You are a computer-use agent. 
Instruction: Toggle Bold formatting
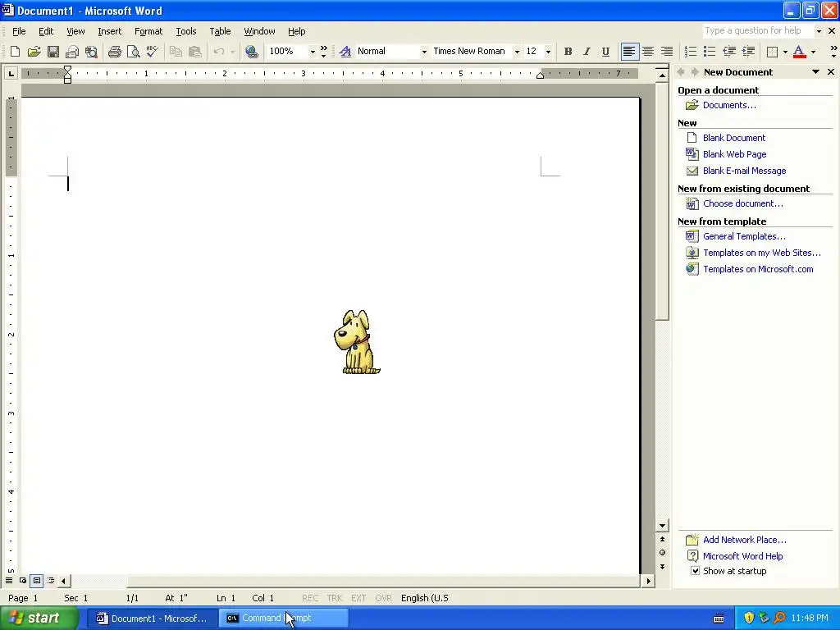(568, 52)
